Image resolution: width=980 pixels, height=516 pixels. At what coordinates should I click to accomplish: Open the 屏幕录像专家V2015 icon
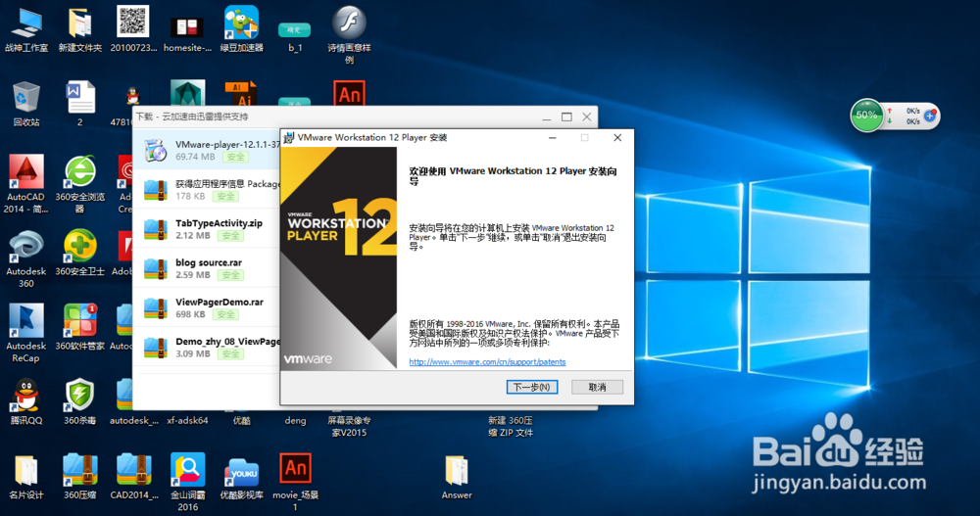pos(349,426)
